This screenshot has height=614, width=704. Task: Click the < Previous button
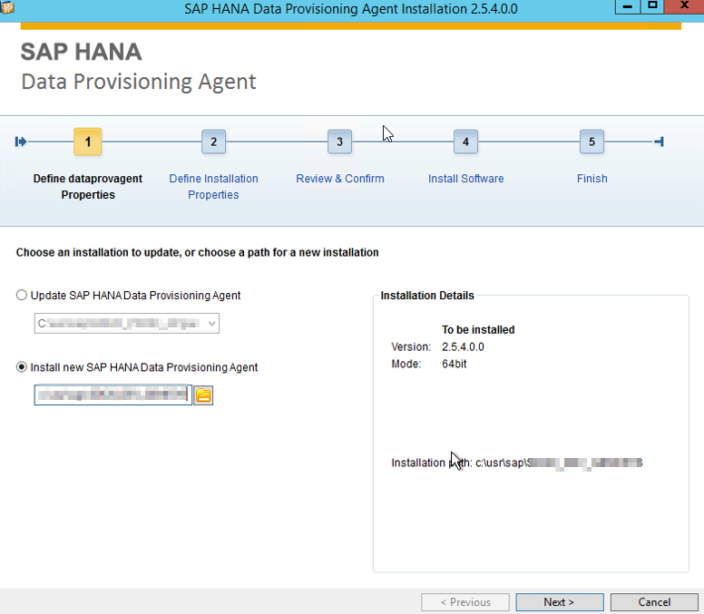coord(465,602)
